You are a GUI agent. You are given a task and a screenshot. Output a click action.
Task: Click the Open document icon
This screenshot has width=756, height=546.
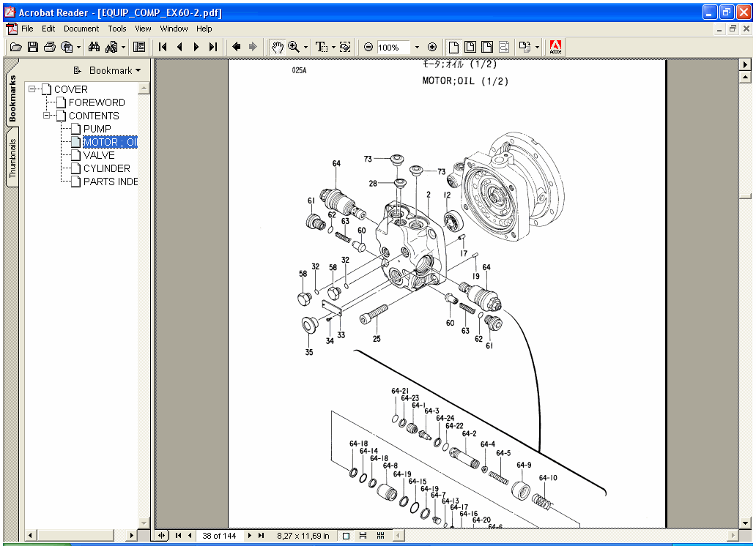(x=15, y=47)
